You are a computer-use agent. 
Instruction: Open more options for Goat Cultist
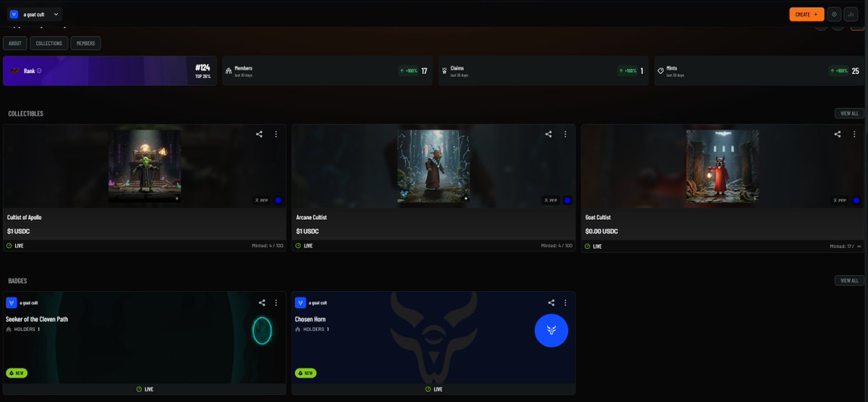pyautogui.click(x=854, y=134)
